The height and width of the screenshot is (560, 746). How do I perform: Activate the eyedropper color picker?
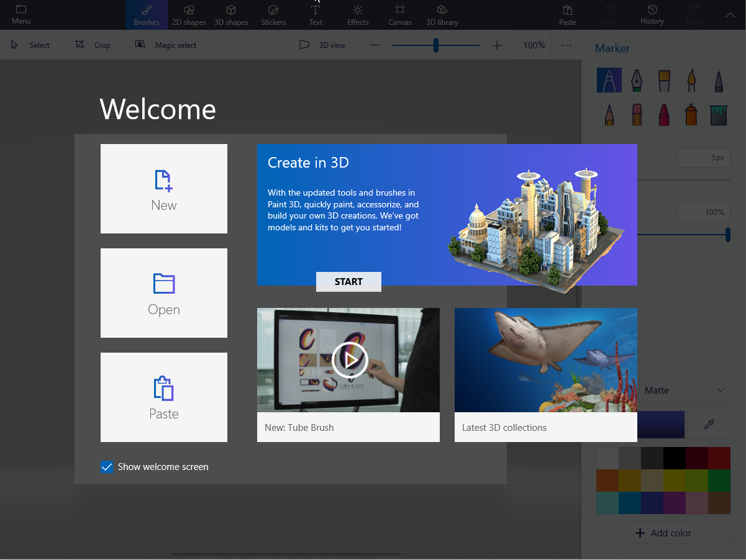(x=709, y=425)
